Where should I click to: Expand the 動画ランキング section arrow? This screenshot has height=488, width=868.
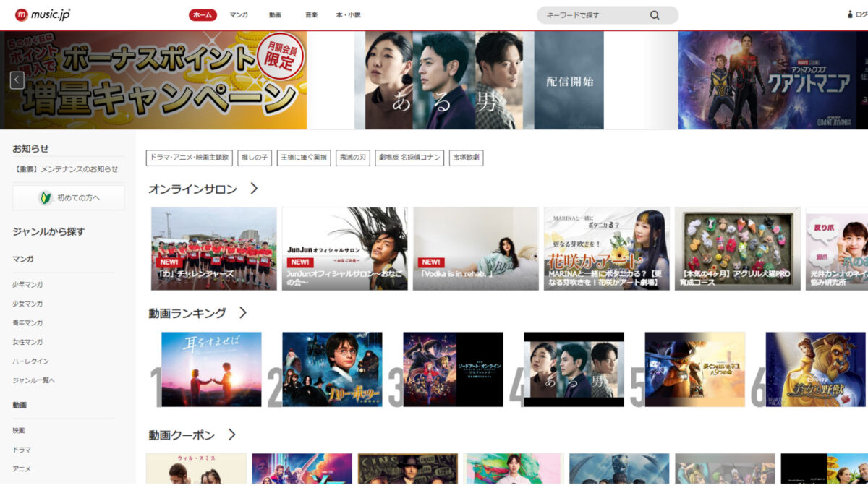pos(243,313)
